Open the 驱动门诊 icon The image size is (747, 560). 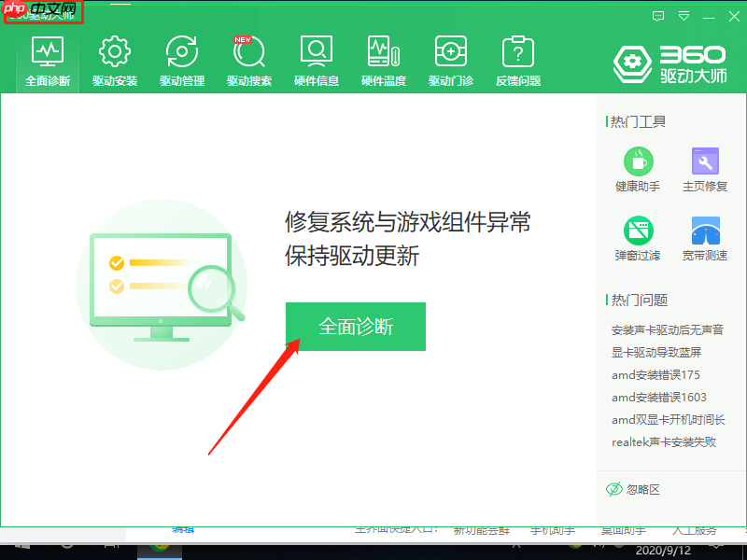pyautogui.click(x=451, y=51)
